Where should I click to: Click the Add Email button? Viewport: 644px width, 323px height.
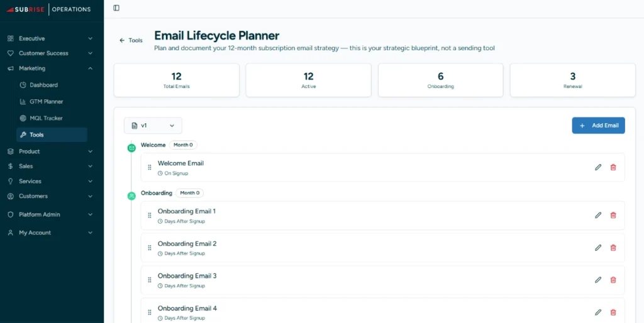[x=599, y=126]
